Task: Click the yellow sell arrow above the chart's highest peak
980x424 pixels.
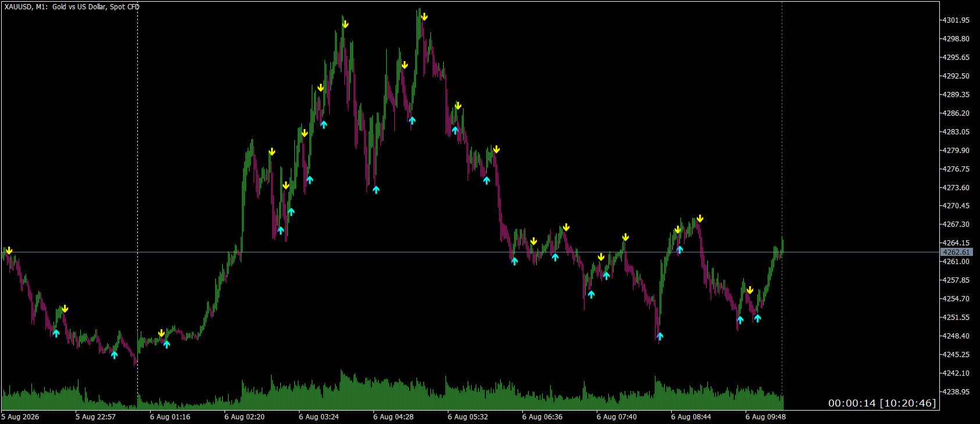Action: click(425, 17)
